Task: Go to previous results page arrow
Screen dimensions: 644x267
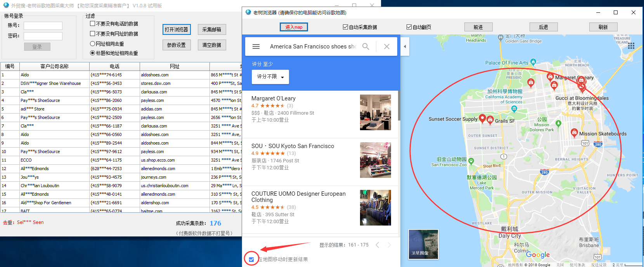Action: coord(377,245)
